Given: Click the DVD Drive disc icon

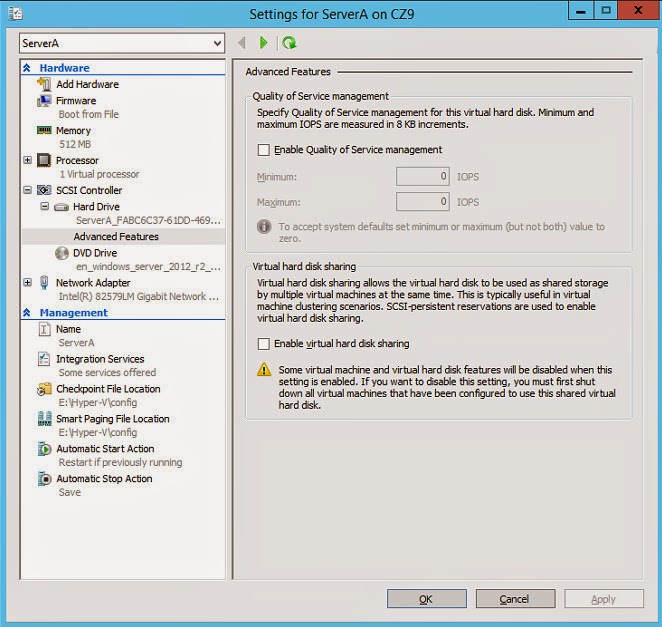Looking at the screenshot, I should coord(62,253).
